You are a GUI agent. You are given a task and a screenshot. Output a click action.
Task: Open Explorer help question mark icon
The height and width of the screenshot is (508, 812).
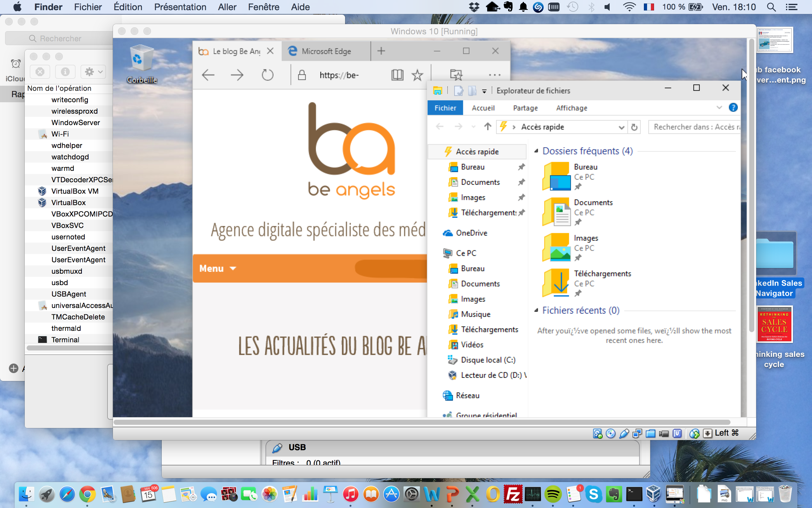(x=733, y=108)
